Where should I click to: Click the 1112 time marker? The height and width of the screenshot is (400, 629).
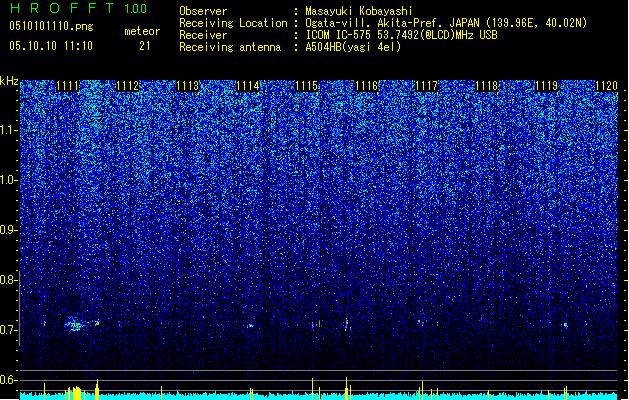(128, 86)
